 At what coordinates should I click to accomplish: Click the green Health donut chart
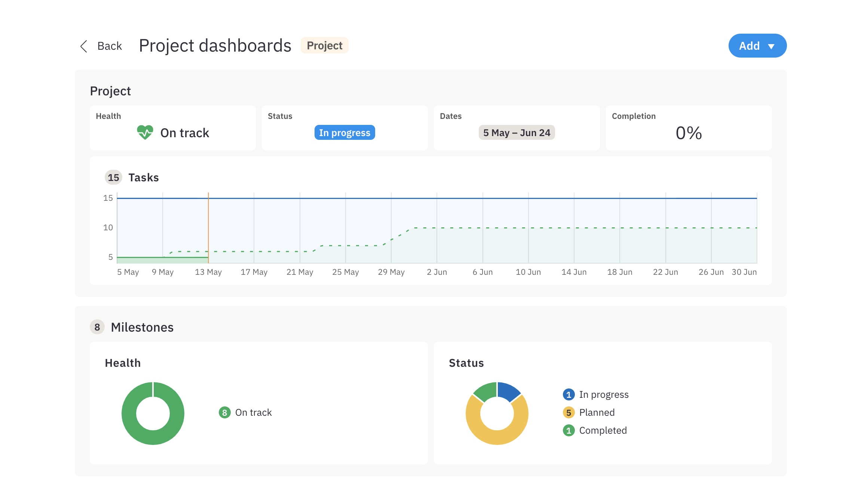pyautogui.click(x=153, y=413)
